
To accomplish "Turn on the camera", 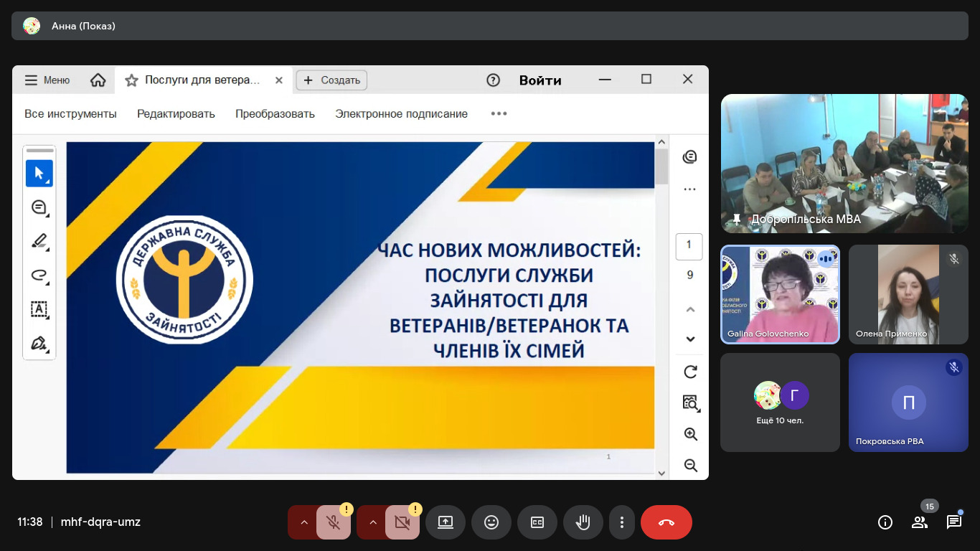I will [402, 522].
